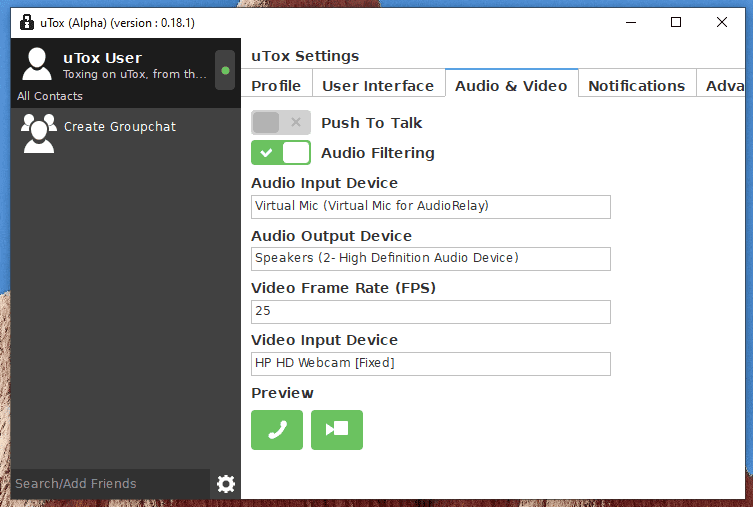
Task: Start the audio preview phone call button
Action: pyautogui.click(x=277, y=430)
